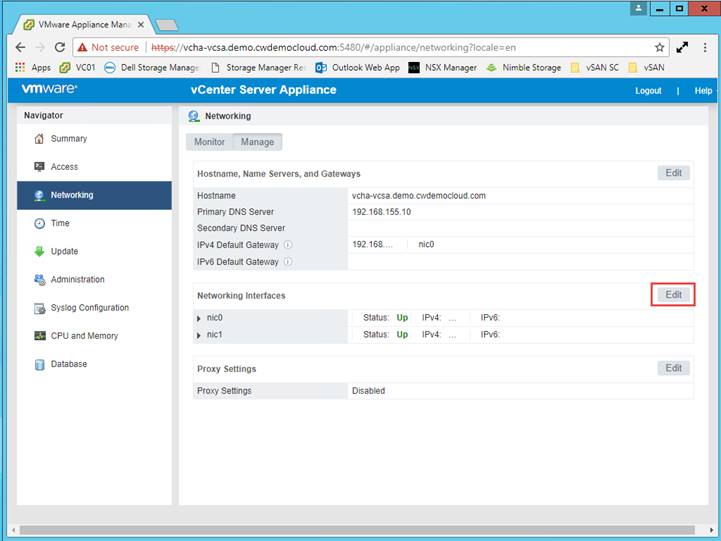This screenshot has height=541, width=721.
Task: Open a new browser tab
Action: pyautogui.click(x=167, y=25)
